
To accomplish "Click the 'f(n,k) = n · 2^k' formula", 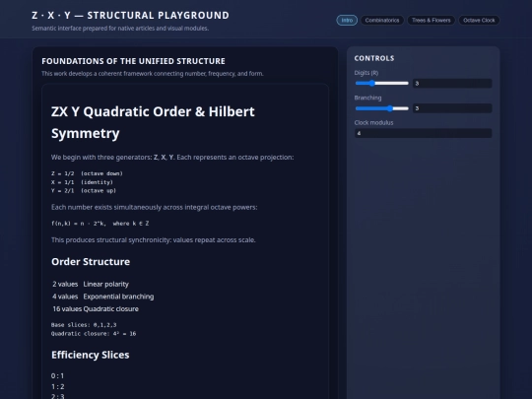I will (100, 224).
